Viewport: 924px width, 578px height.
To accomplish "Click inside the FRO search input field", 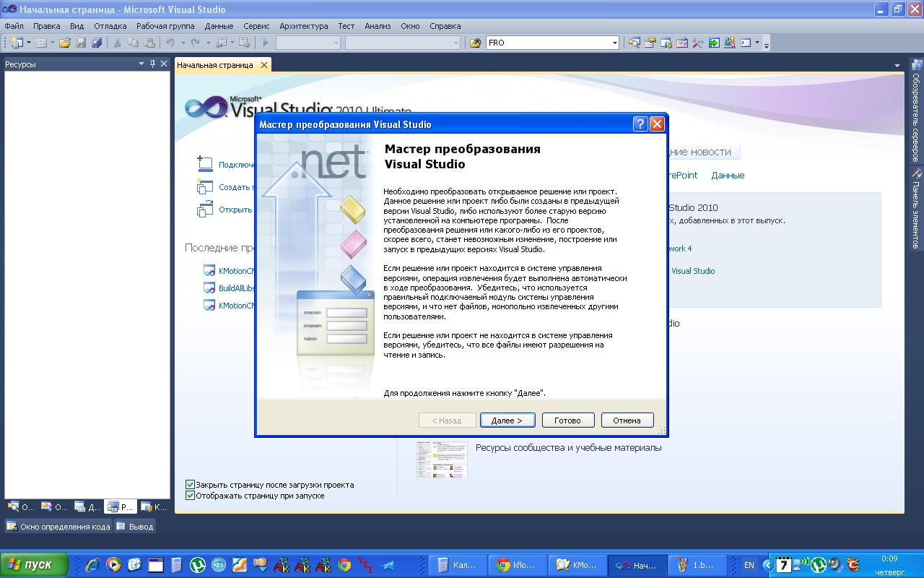I will click(x=548, y=43).
